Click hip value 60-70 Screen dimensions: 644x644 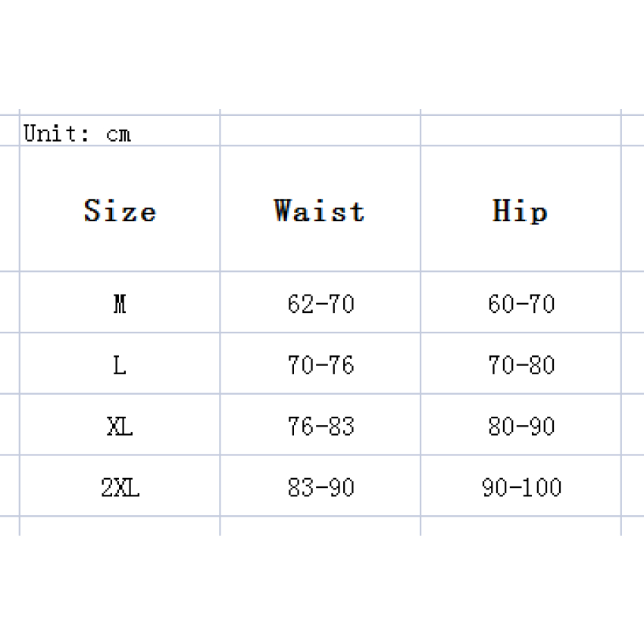pos(521,302)
